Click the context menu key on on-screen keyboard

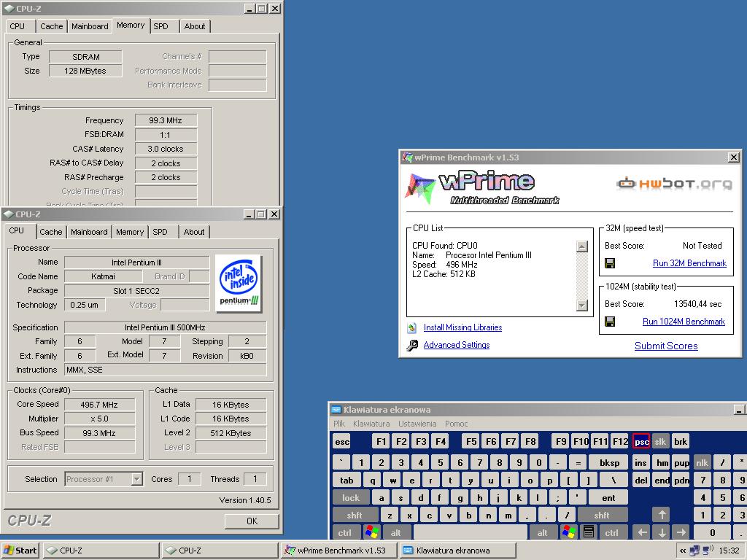tap(589, 532)
